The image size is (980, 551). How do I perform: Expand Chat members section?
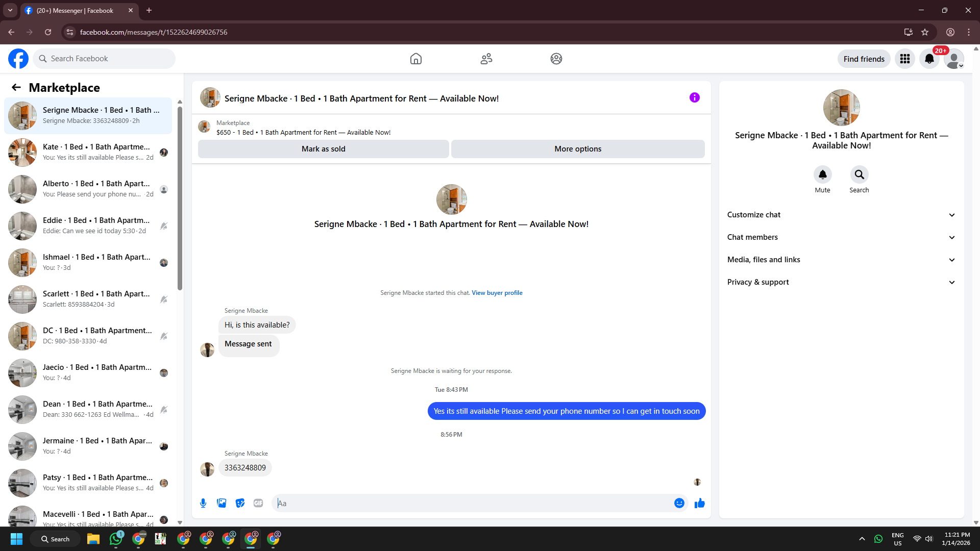click(x=841, y=237)
